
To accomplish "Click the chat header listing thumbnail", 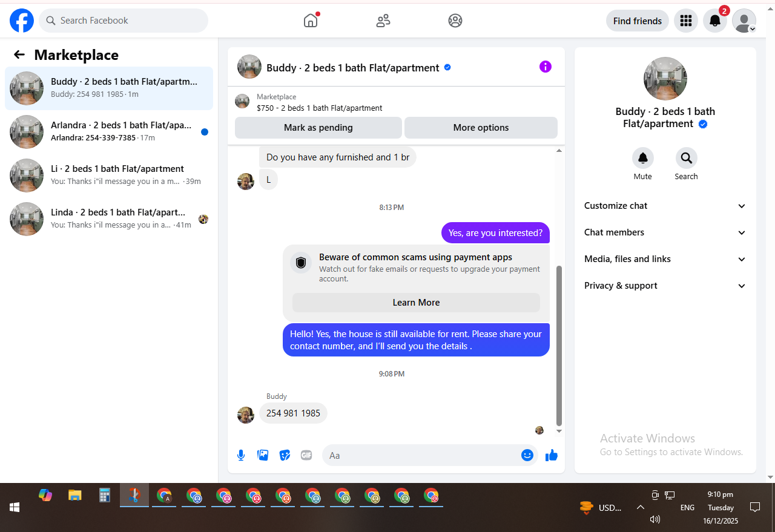I will pyautogui.click(x=249, y=67).
